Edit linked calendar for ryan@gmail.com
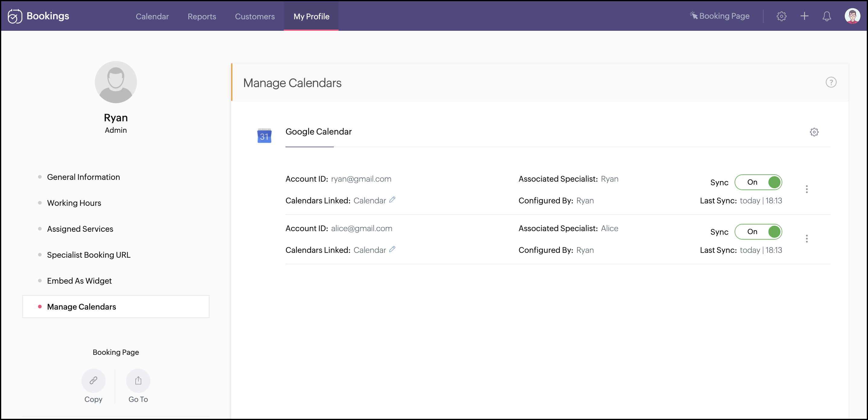 (x=392, y=200)
